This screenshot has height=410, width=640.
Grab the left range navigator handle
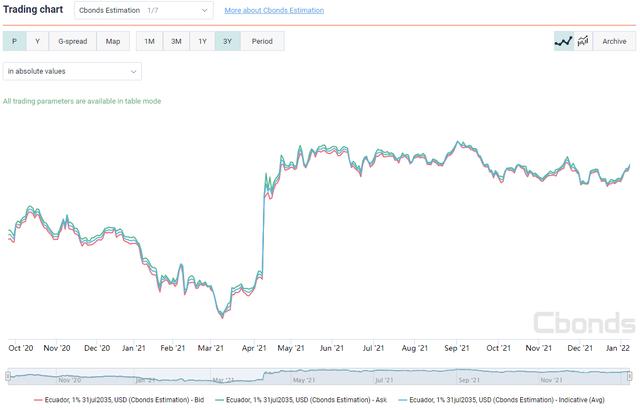(8, 376)
